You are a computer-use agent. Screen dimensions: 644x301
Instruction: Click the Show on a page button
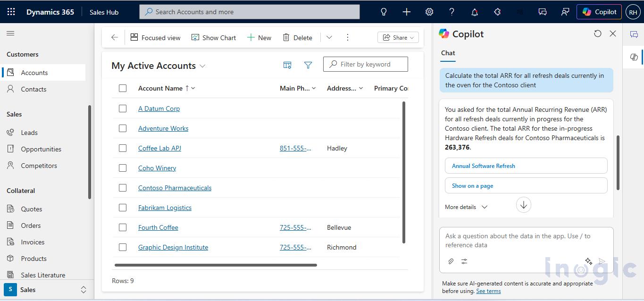(526, 185)
